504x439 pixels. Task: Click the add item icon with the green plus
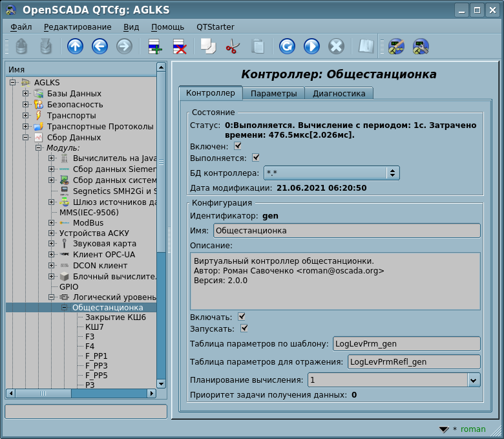click(x=155, y=47)
